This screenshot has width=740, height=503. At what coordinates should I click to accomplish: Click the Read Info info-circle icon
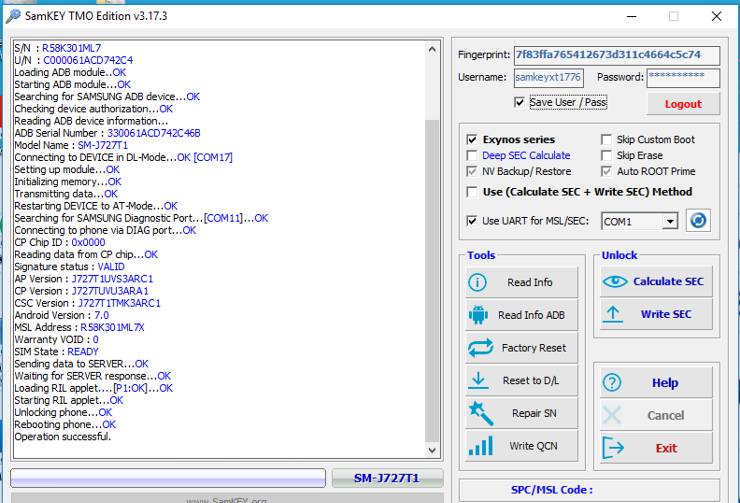click(477, 283)
